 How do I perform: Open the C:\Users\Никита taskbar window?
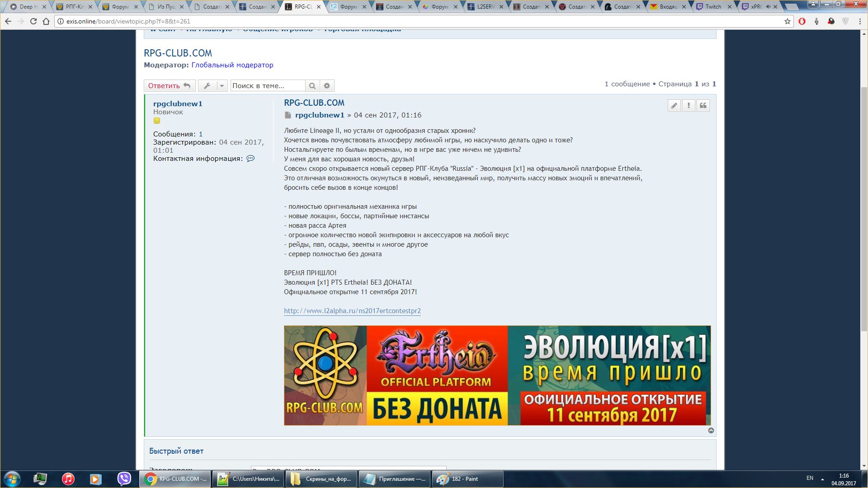[248, 479]
